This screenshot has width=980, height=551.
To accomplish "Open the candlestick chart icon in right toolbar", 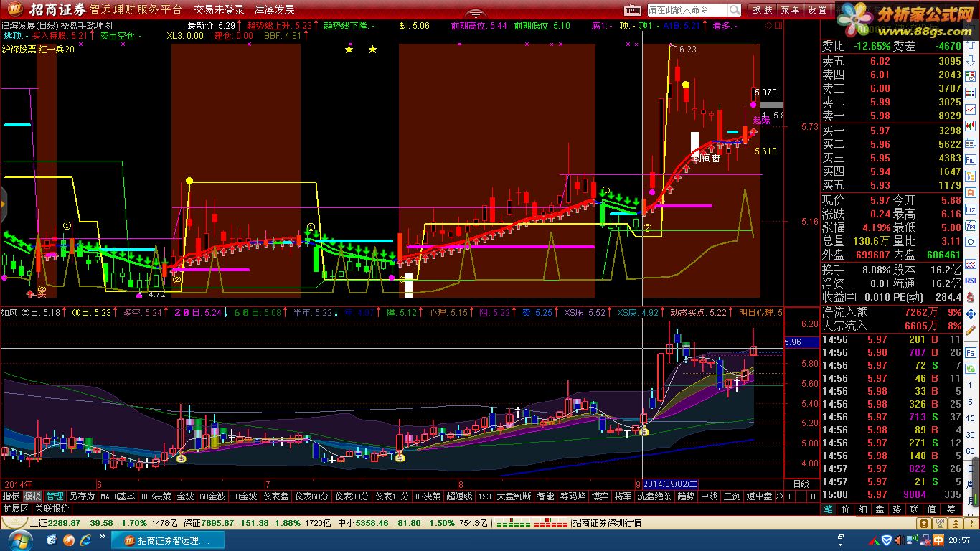I will point(971,126).
